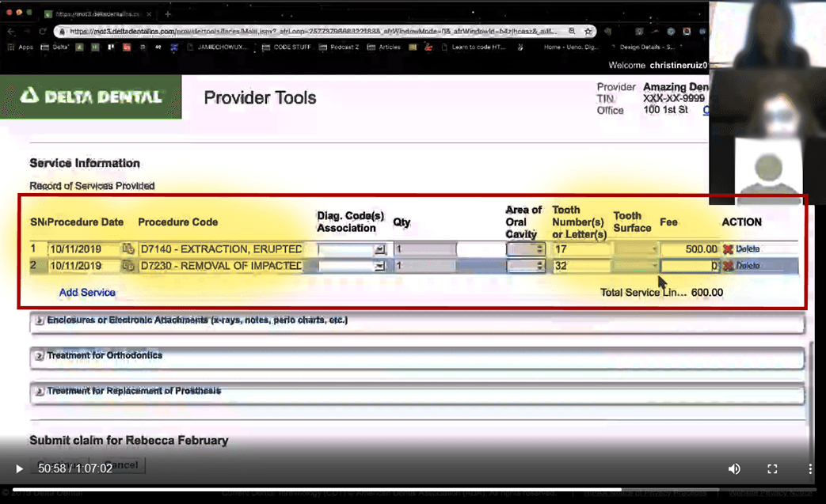Screen dimensions: 826x504
Task: Seek on the video progress bar
Action: 413,489
